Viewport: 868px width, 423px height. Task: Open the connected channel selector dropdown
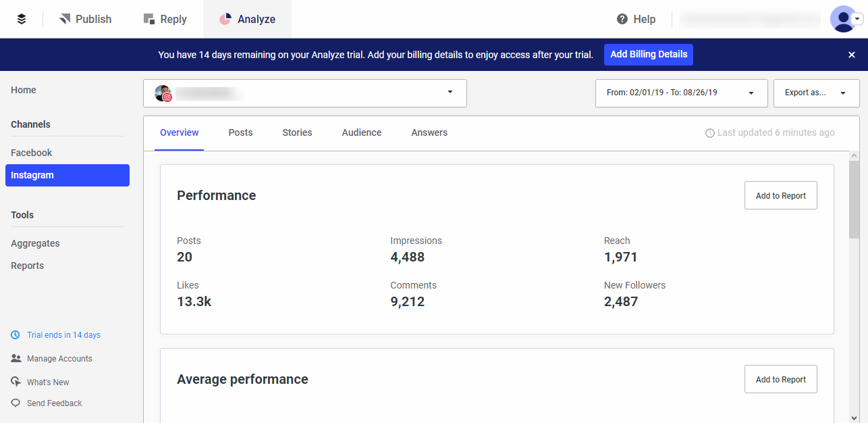tap(450, 93)
